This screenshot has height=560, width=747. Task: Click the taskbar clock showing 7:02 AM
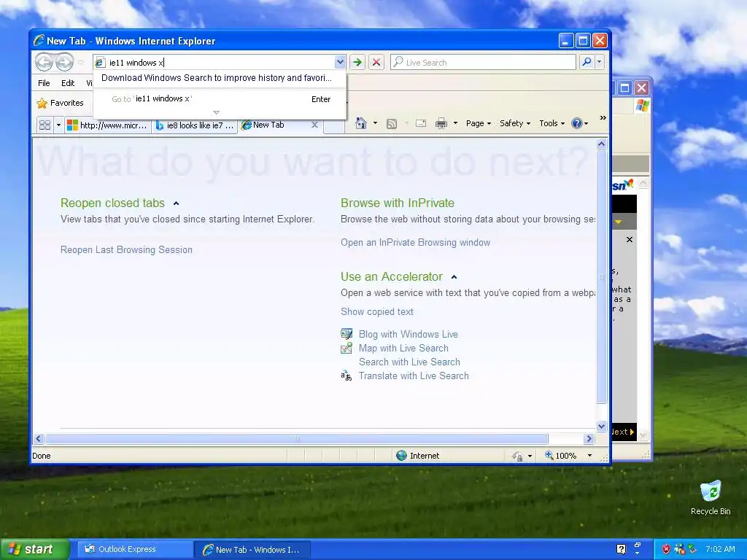(x=720, y=549)
